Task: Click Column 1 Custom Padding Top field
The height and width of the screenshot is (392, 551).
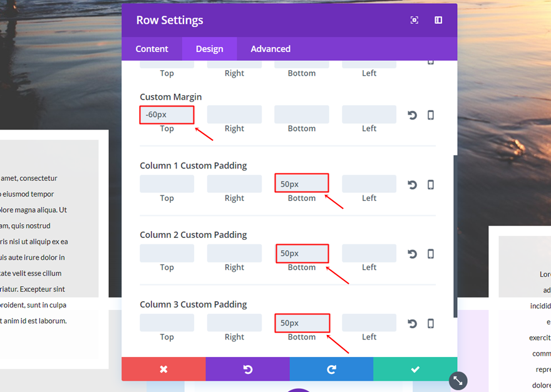Action: pyautogui.click(x=167, y=184)
